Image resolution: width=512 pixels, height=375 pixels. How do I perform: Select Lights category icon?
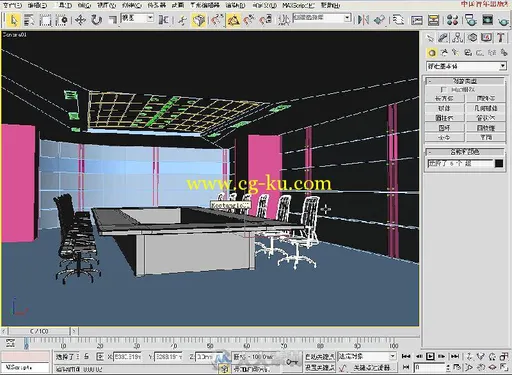456,53
